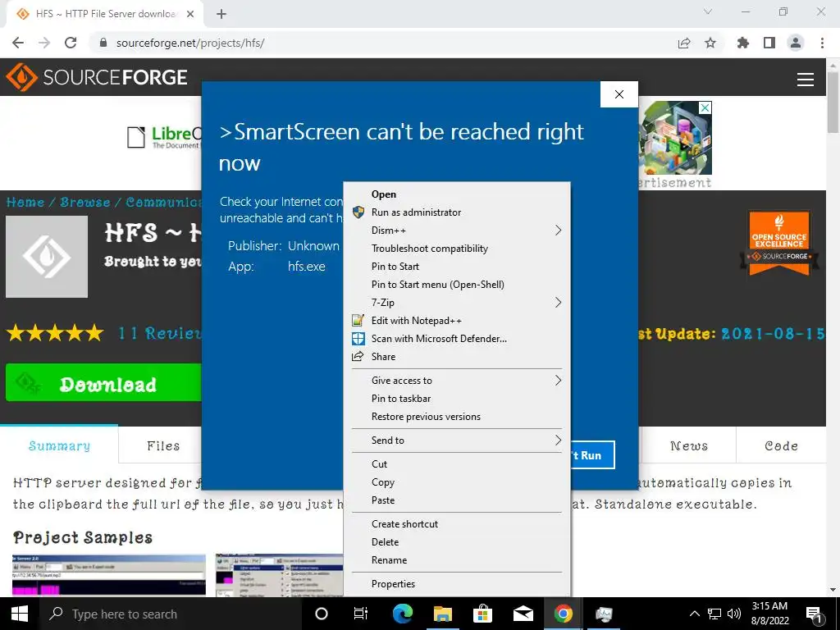Open a new browser tab with plus
This screenshot has height=630, width=840.
(x=221, y=14)
